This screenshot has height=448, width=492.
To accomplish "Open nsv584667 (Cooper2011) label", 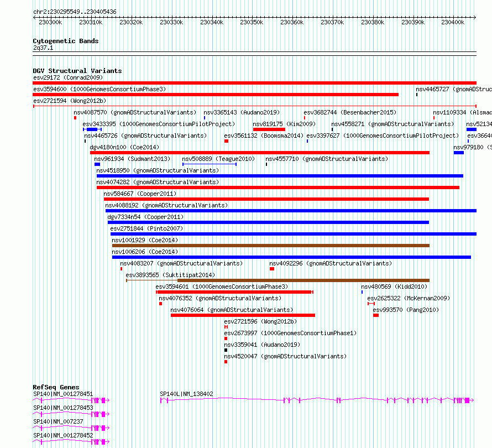I will pos(140,194).
